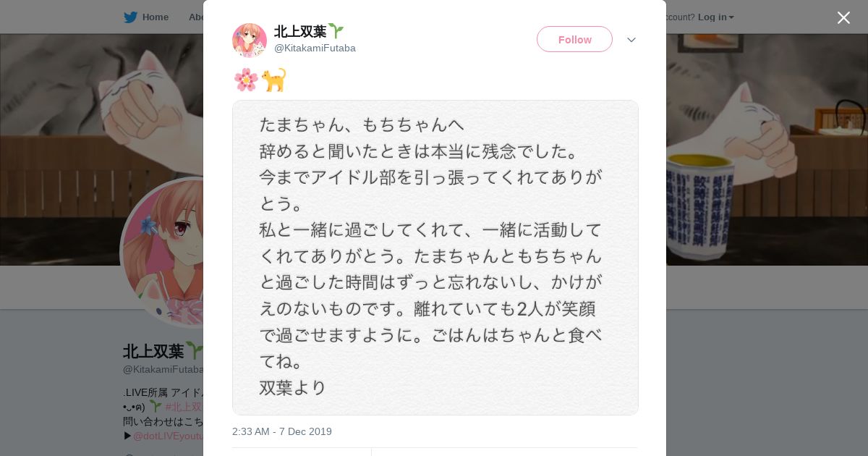This screenshot has height=456, width=868.
Task: Go to the Home tab
Action: [x=155, y=17]
